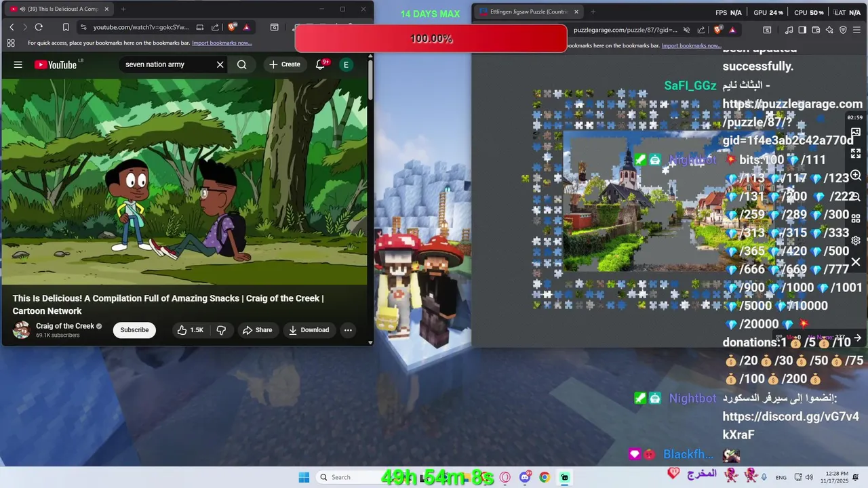The image size is (868, 488).
Task: Toggle the Brave sidebar panel
Action: tap(802, 30)
